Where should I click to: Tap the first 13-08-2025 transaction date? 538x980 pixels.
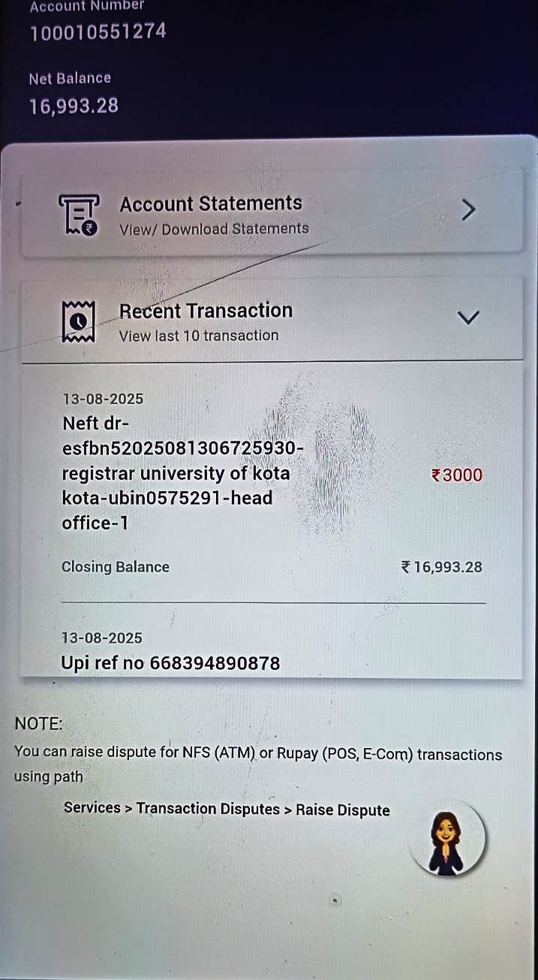[x=102, y=399]
